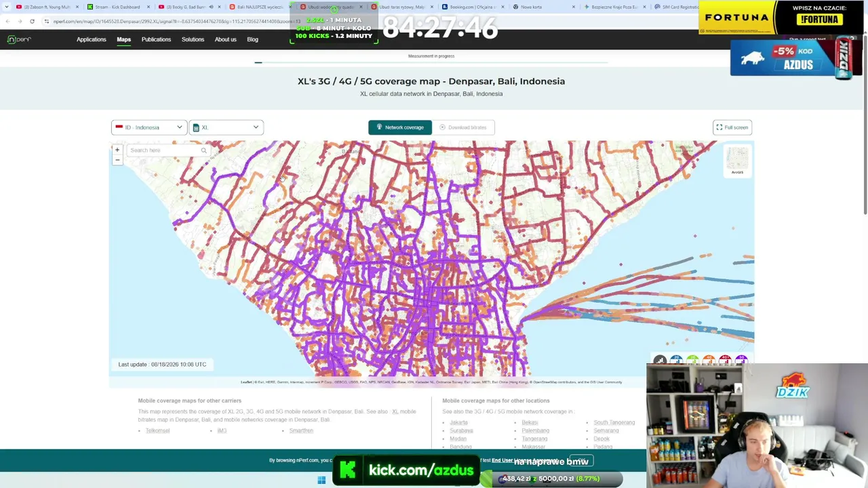Click the Last update timestamp text
This screenshot has height=488, width=868.
(162, 365)
